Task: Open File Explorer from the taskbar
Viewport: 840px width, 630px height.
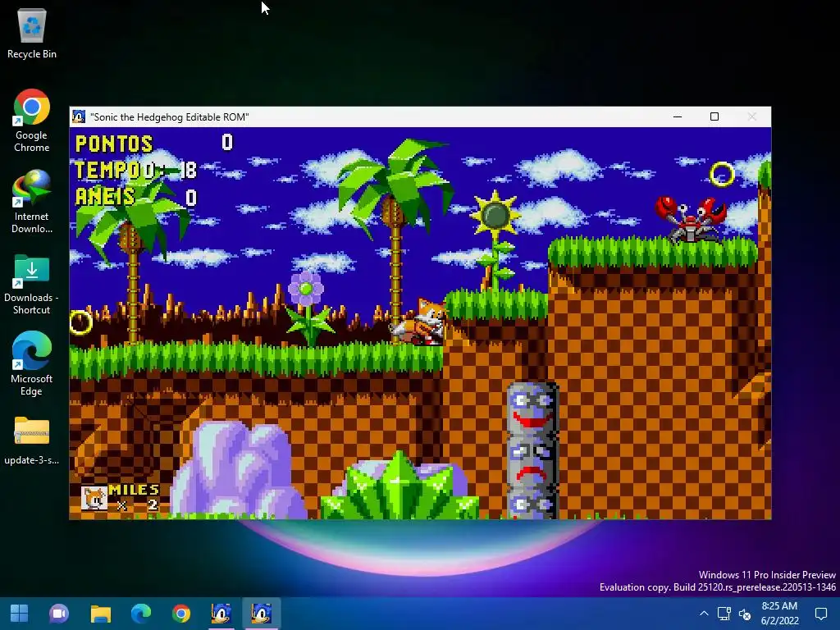Action: click(x=100, y=614)
